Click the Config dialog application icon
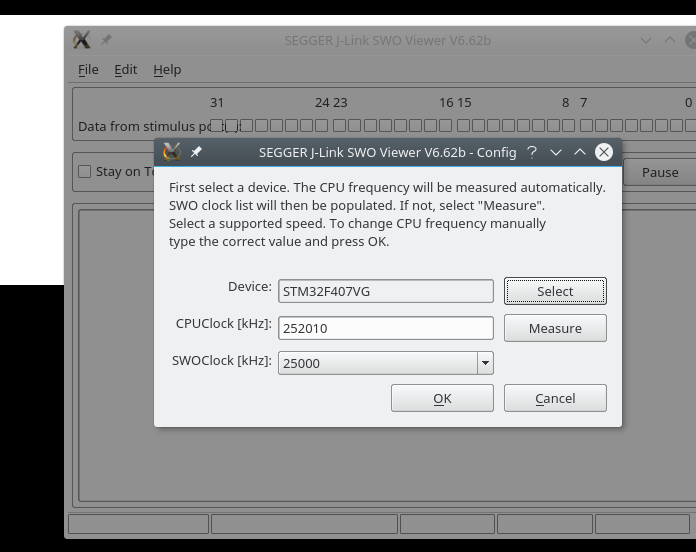 (172, 152)
